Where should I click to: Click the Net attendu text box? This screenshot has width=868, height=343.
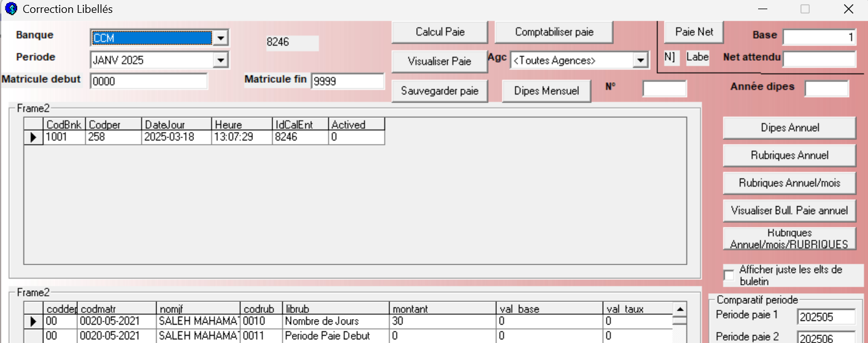(819, 59)
